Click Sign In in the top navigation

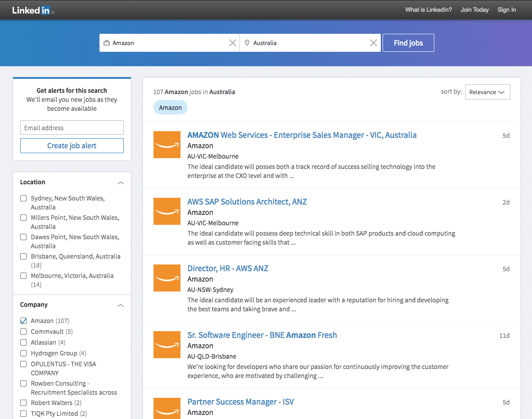tap(506, 10)
